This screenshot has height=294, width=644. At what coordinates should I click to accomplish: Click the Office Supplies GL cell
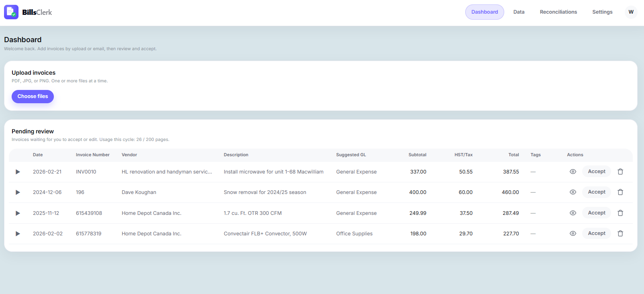tap(354, 234)
